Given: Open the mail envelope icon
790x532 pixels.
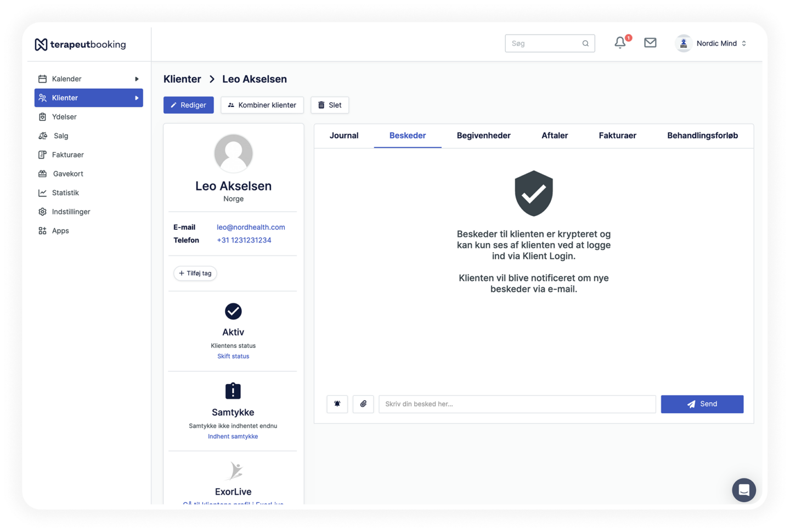Looking at the screenshot, I should [650, 43].
